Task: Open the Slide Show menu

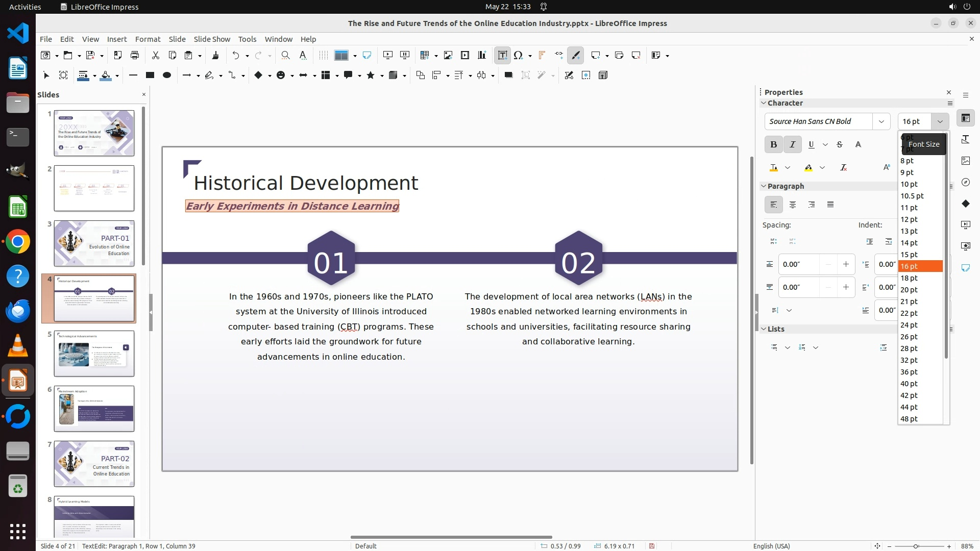Action: [212, 39]
